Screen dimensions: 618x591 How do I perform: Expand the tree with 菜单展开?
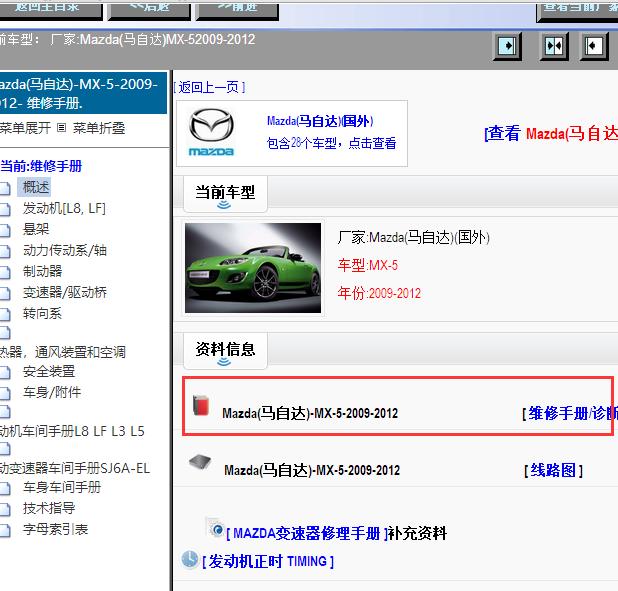pos(25,128)
